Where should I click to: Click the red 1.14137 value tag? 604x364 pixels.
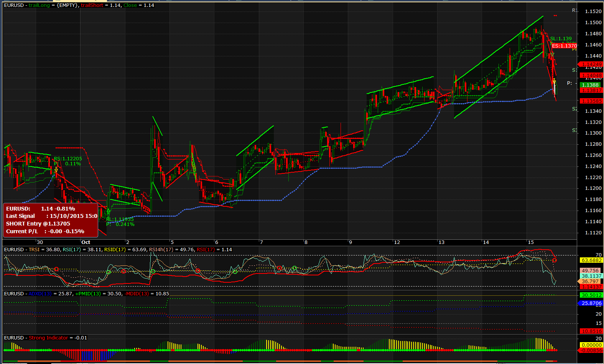(592, 287)
